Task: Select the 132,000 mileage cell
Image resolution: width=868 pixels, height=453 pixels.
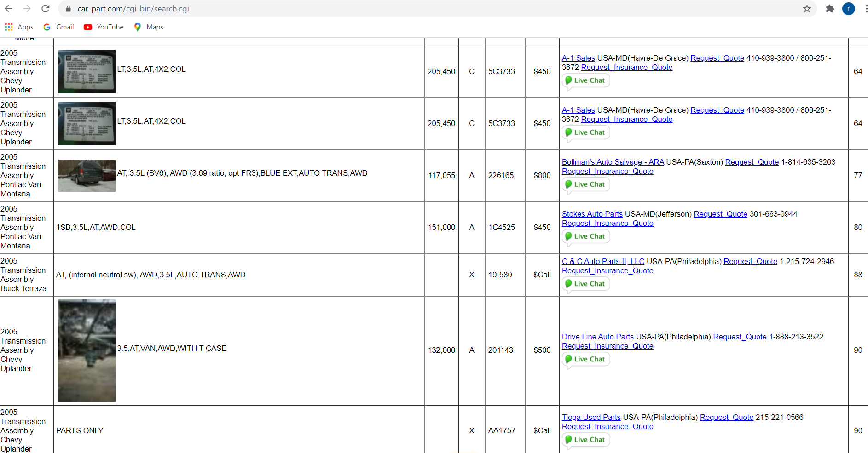Action: pyautogui.click(x=442, y=350)
